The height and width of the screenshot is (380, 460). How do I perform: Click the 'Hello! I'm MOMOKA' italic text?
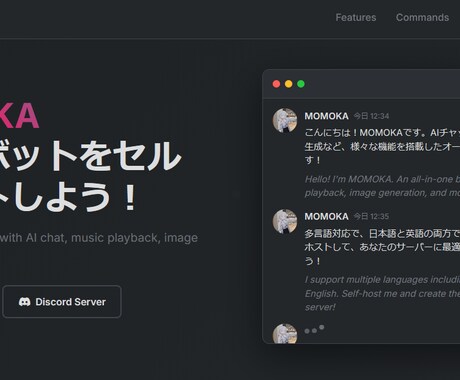[x=382, y=186]
